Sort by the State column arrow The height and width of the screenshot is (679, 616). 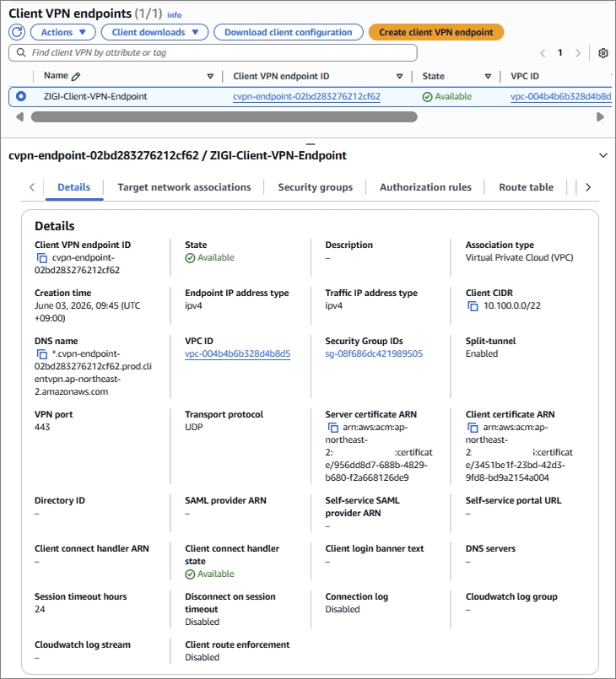(488, 76)
